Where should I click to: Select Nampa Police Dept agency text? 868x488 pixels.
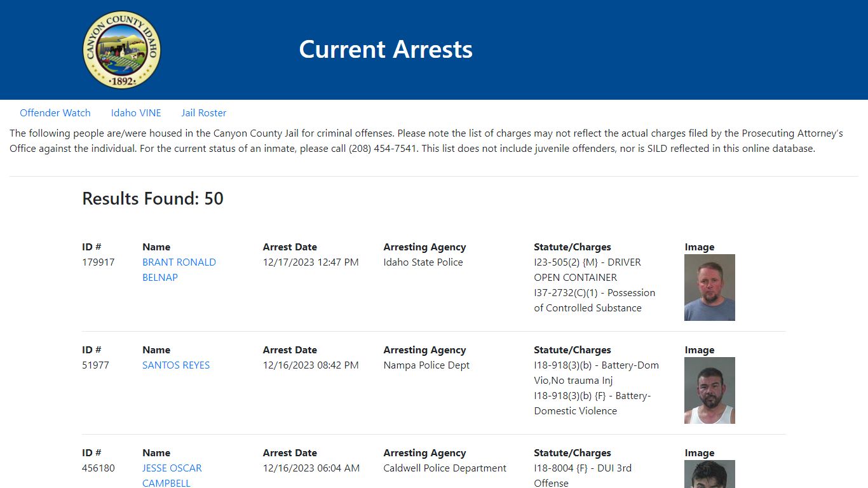(x=427, y=365)
